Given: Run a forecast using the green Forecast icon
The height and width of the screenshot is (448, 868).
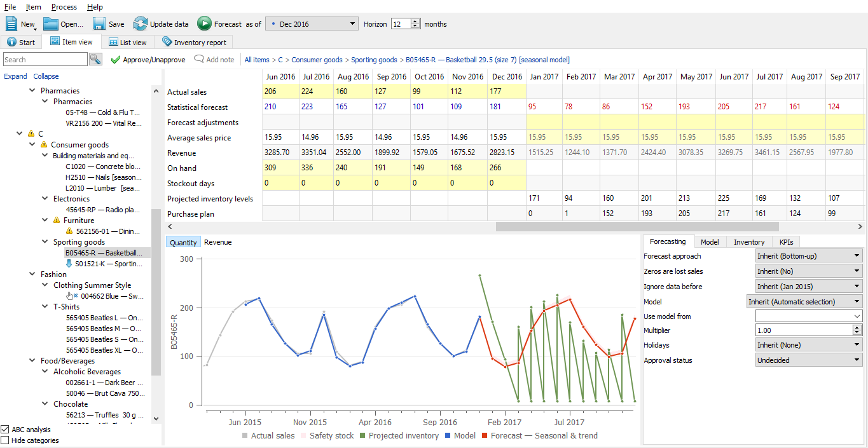Looking at the screenshot, I should [x=204, y=23].
